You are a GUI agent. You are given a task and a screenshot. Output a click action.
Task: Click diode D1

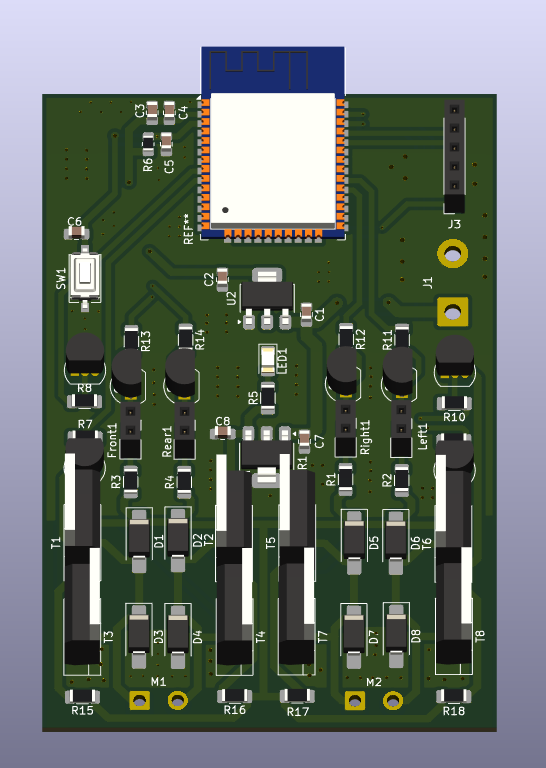click(x=139, y=541)
